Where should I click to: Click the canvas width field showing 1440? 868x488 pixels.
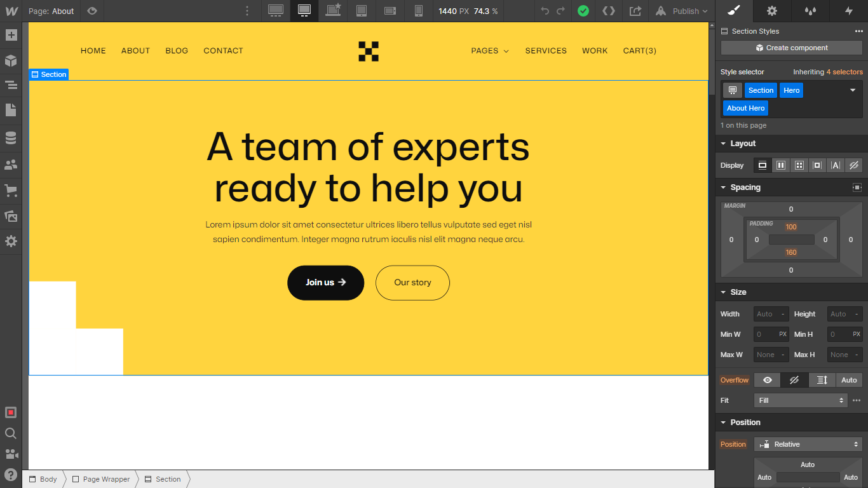coord(447,11)
